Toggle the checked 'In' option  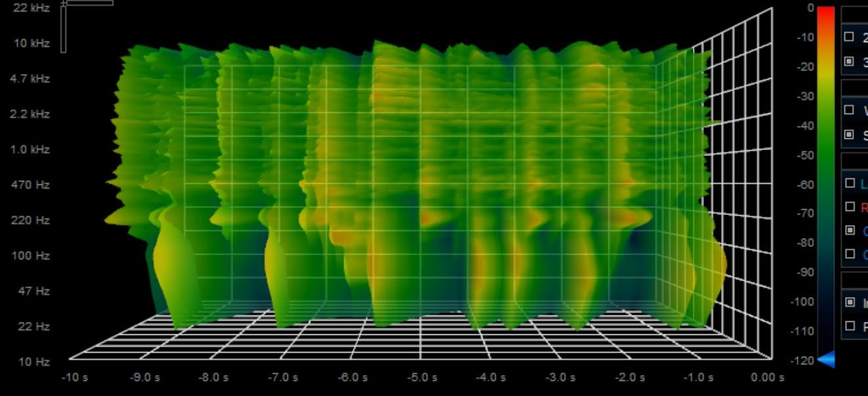[850, 302]
